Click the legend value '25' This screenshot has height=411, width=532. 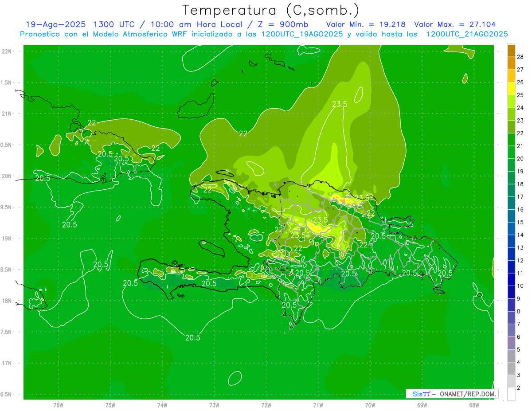tap(520, 95)
